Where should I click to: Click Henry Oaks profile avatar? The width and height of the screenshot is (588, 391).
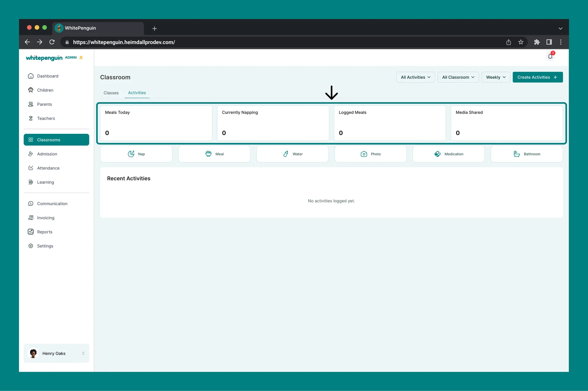coord(33,353)
